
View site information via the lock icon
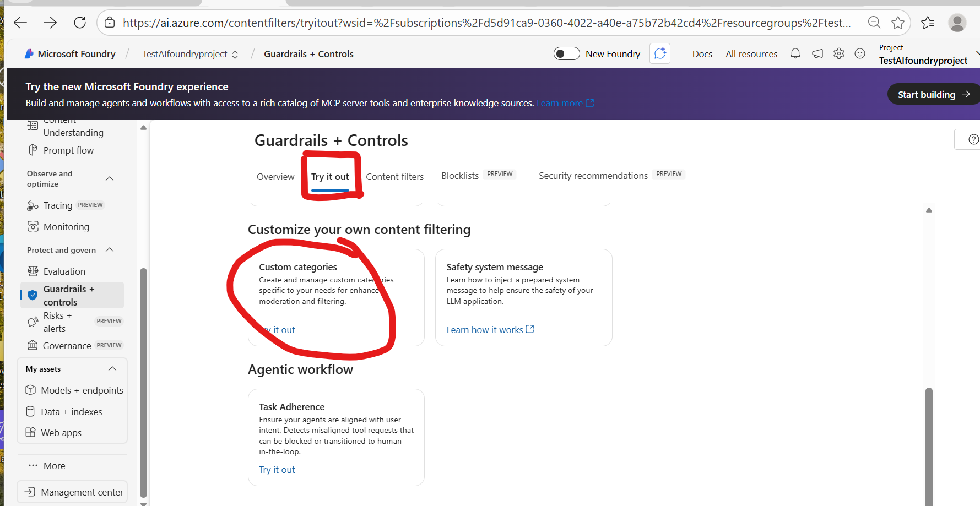(110, 23)
